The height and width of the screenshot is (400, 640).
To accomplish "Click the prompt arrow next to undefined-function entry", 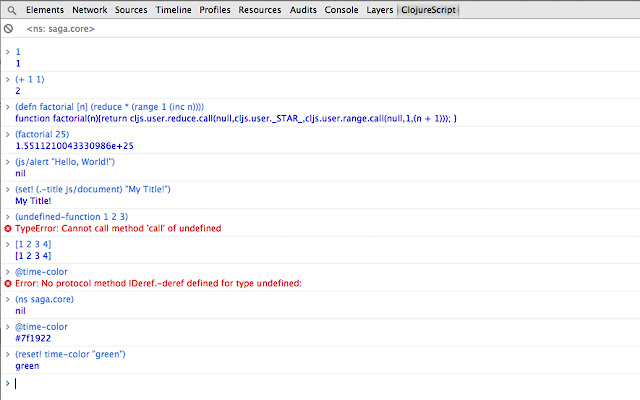I will (x=7, y=217).
